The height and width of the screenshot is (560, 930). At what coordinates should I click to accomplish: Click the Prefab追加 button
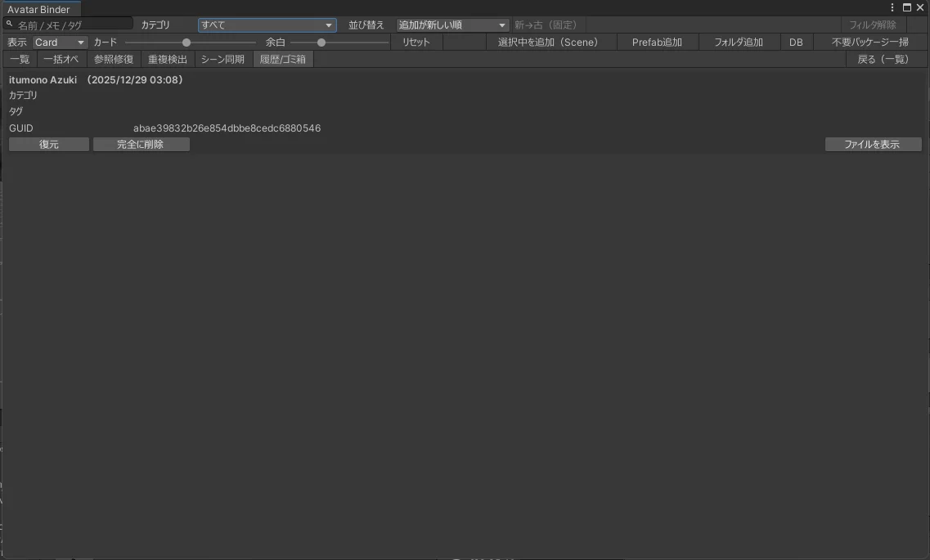point(657,43)
